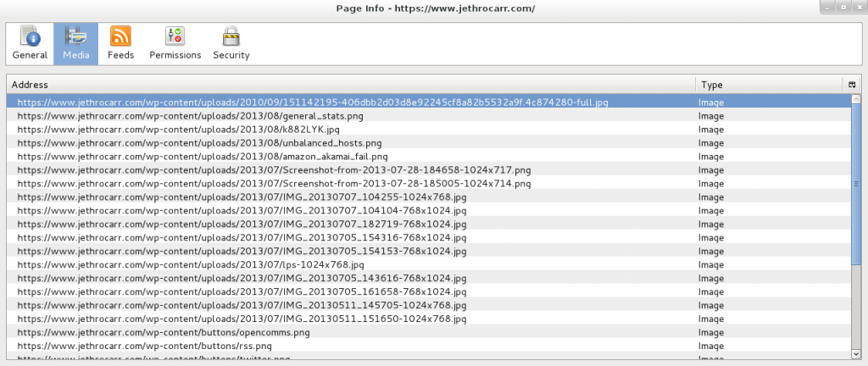This screenshot has width=868, height=366.
Task: Click the column picker icon
Action: pos(852,85)
